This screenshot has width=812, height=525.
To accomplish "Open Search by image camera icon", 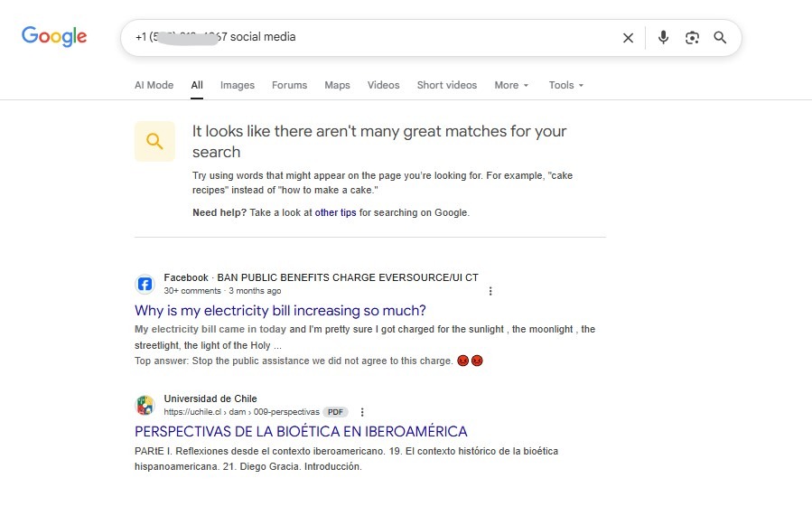I will tap(692, 38).
